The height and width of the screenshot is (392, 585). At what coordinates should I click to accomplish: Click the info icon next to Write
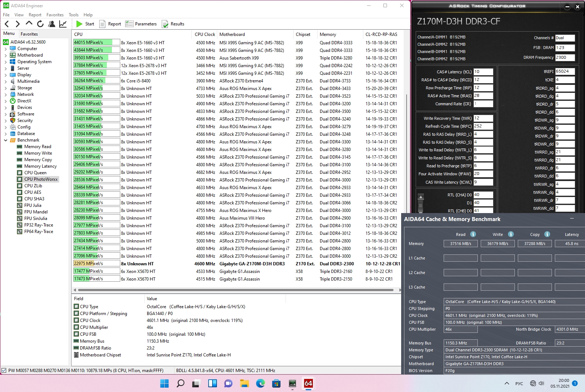[x=511, y=234]
